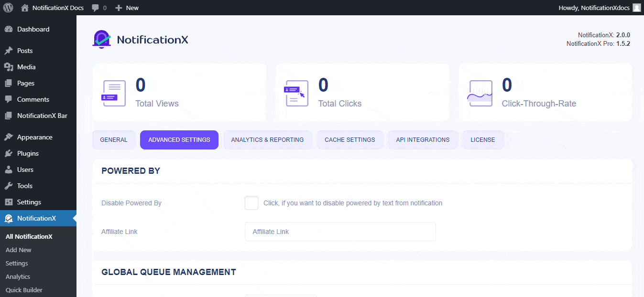Open the New menu in admin bar

click(x=126, y=7)
